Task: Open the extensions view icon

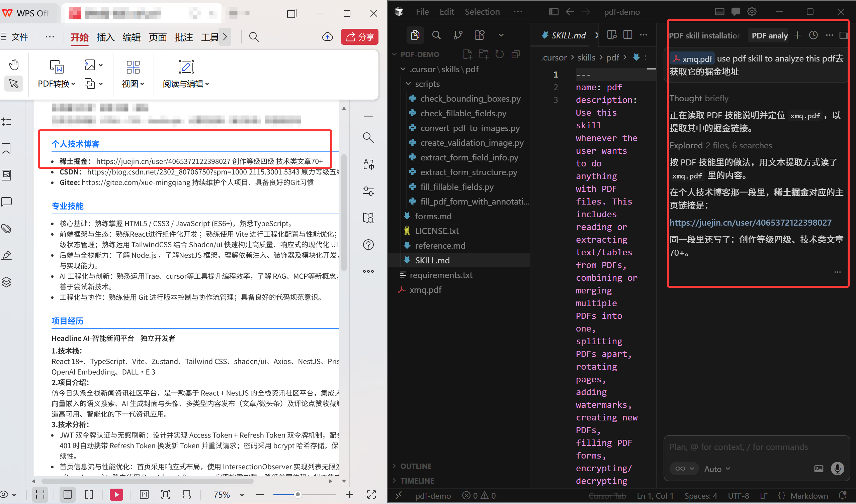Action: click(479, 35)
